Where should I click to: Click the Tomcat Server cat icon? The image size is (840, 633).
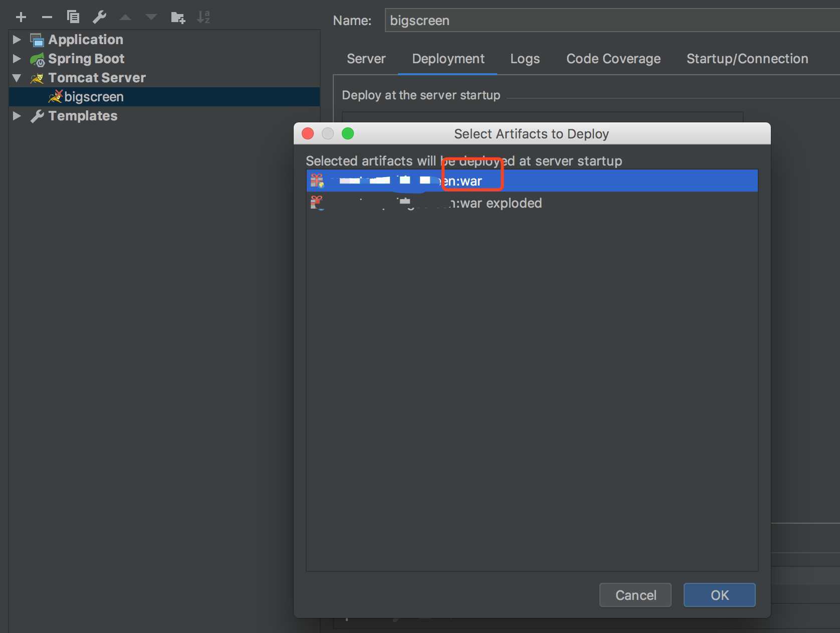pos(37,78)
